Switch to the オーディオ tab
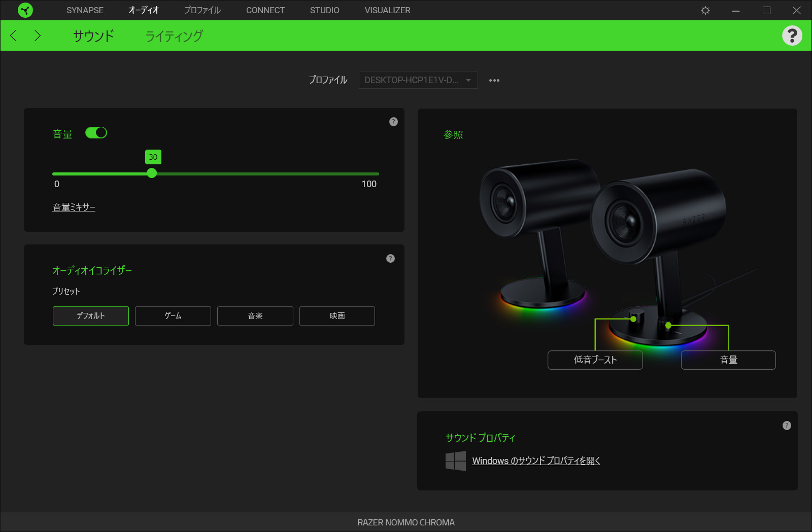 [144, 10]
